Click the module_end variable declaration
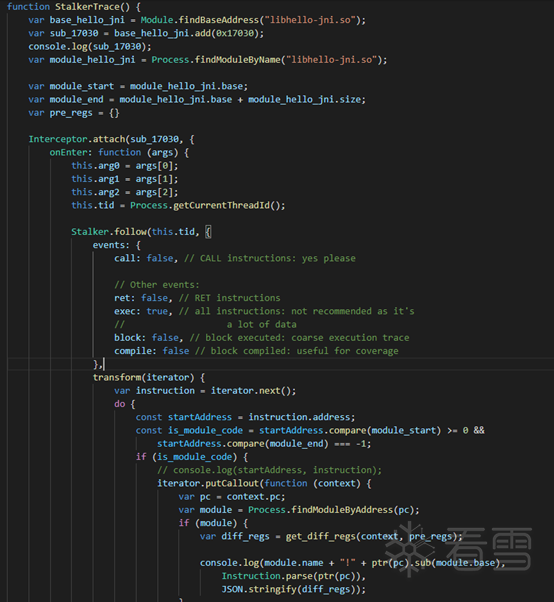The image size is (554, 602). [x=197, y=99]
